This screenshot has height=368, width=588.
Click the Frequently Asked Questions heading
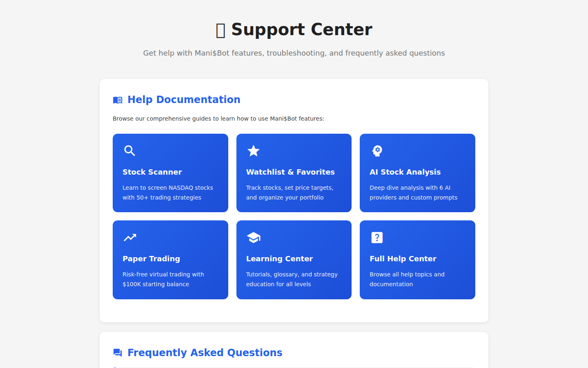pos(205,352)
